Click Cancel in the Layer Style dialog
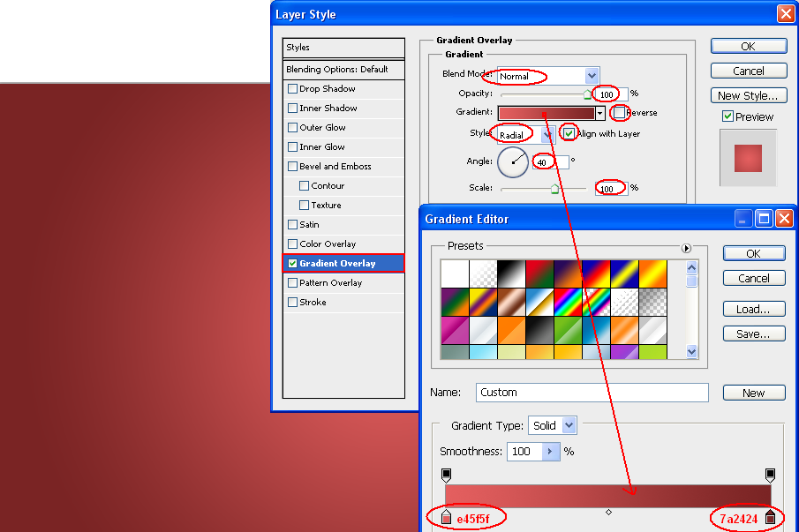The height and width of the screenshot is (532, 799). pyautogui.click(x=749, y=71)
